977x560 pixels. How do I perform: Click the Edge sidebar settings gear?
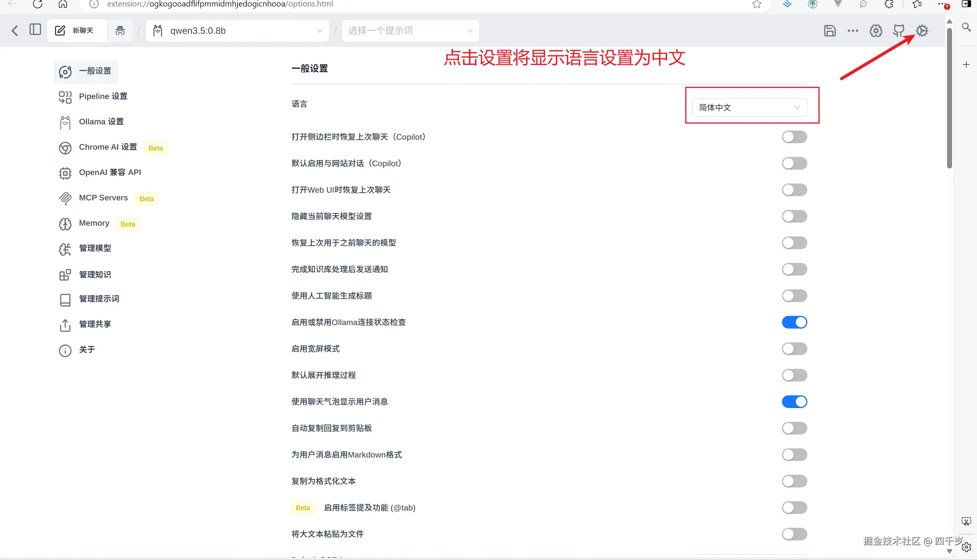point(966,547)
